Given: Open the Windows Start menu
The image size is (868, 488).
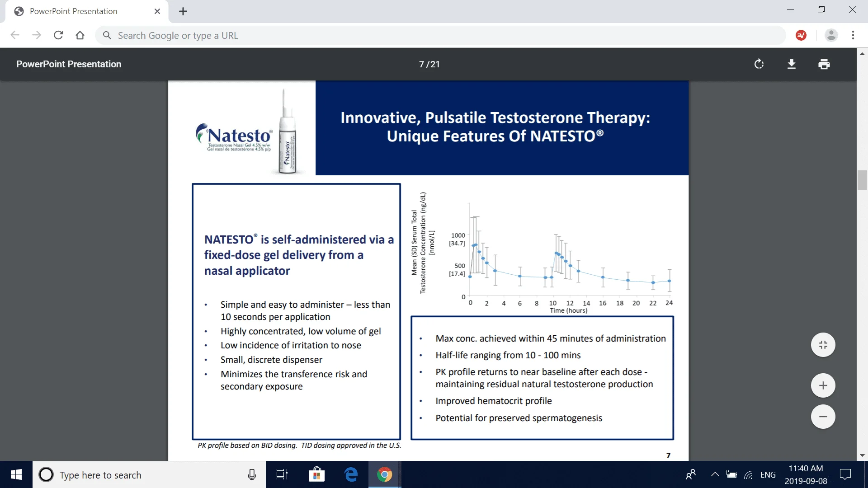Looking at the screenshot, I should tap(16, 474).
